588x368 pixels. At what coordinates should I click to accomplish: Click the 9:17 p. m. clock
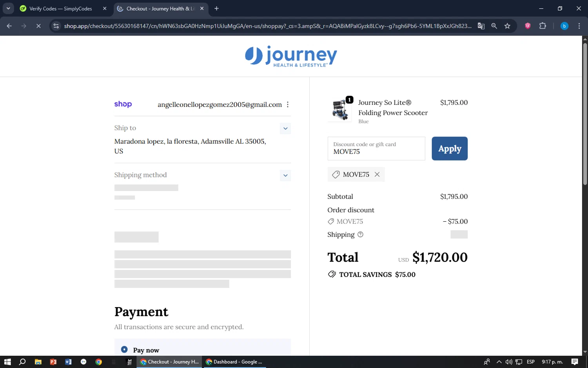[x=552, y=362]
